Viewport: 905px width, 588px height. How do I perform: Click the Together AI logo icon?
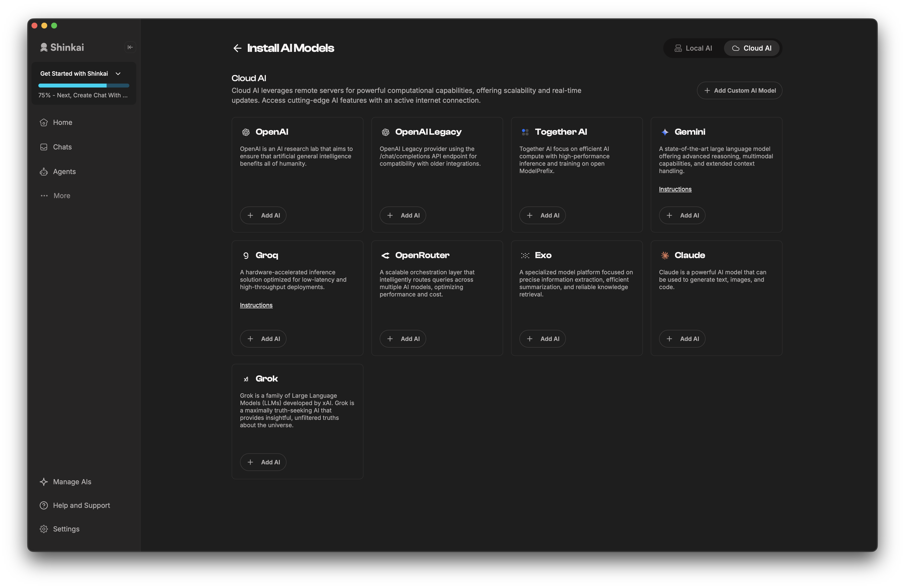click(x=525, y=132)
